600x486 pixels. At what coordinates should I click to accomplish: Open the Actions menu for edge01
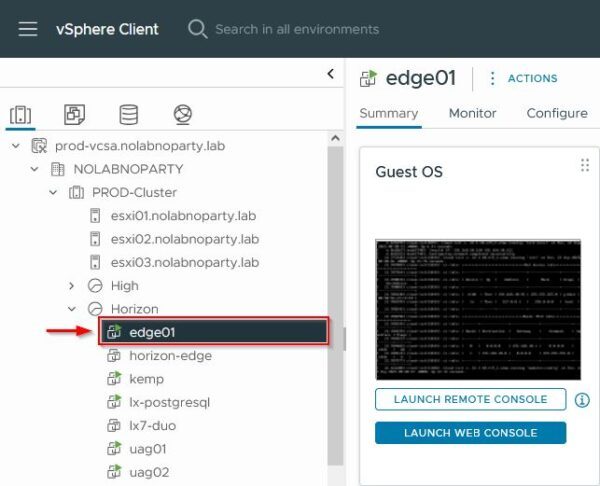(523, 78)
